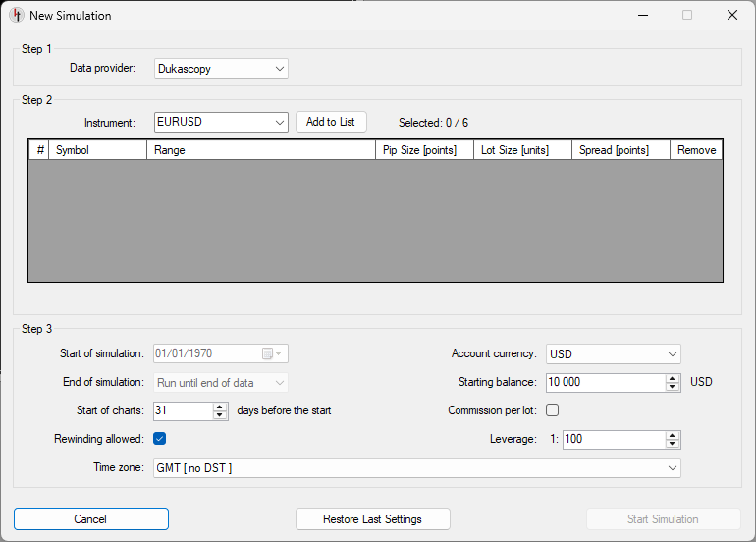The height and width of the screenshot is (542, 756).
Task: Click the Range column header
Action: click(261, 150)
